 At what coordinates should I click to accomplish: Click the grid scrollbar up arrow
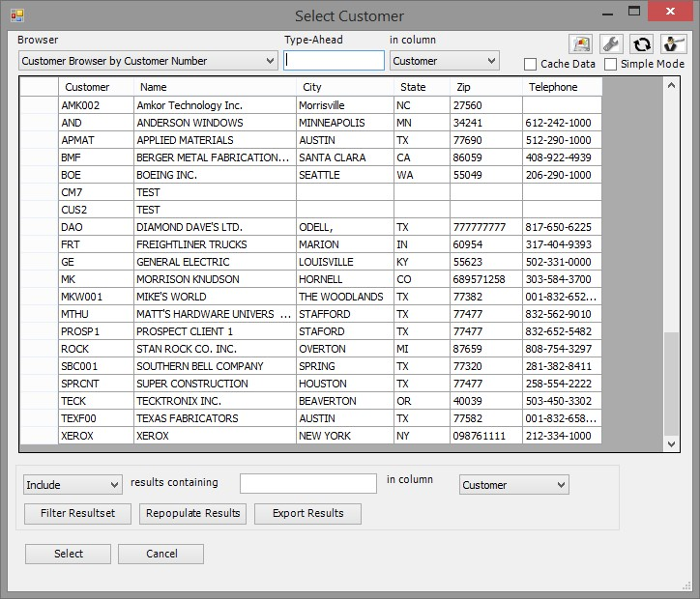pos(671,85)
